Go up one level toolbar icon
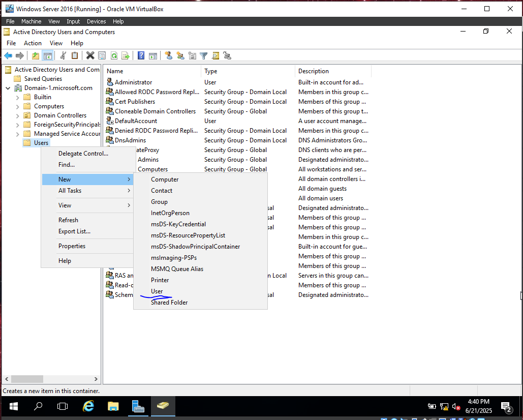 tap(36, 56)
